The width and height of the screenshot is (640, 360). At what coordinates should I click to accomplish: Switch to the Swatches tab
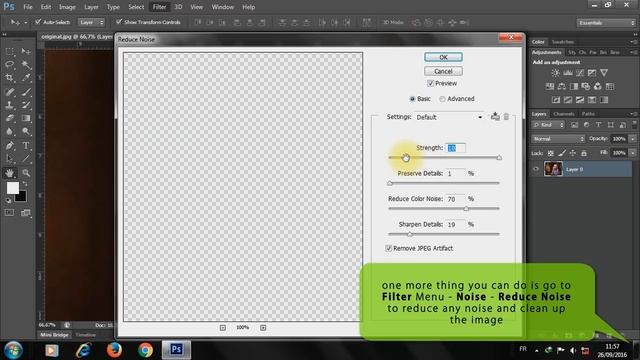tap(562, 42)
